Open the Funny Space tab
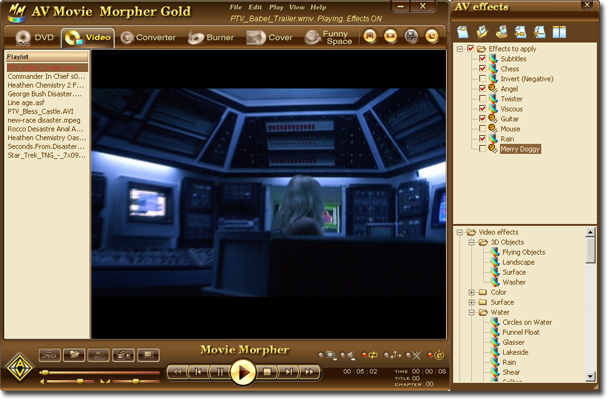 click(329, 37)
